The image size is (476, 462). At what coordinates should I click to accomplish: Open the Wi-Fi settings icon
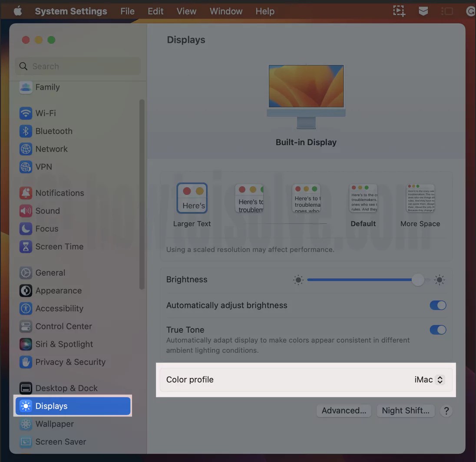click(x=26, y=113)
